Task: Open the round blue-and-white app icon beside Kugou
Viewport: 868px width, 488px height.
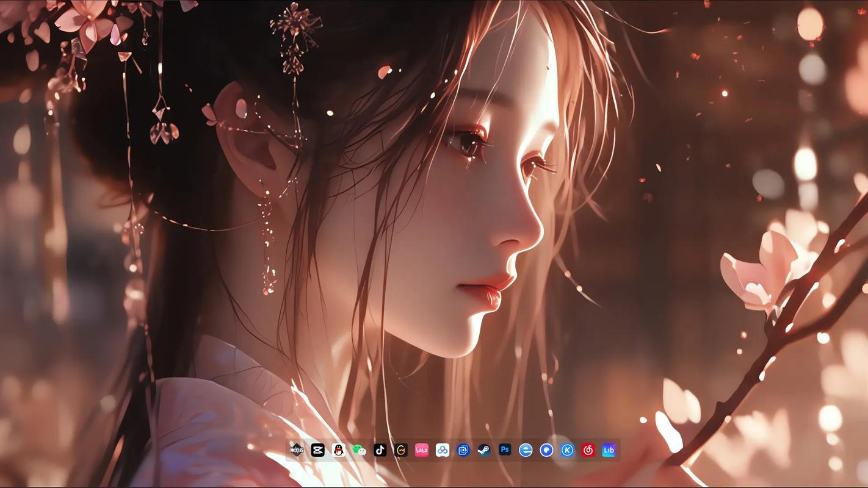Action: (x=546, y=450)
